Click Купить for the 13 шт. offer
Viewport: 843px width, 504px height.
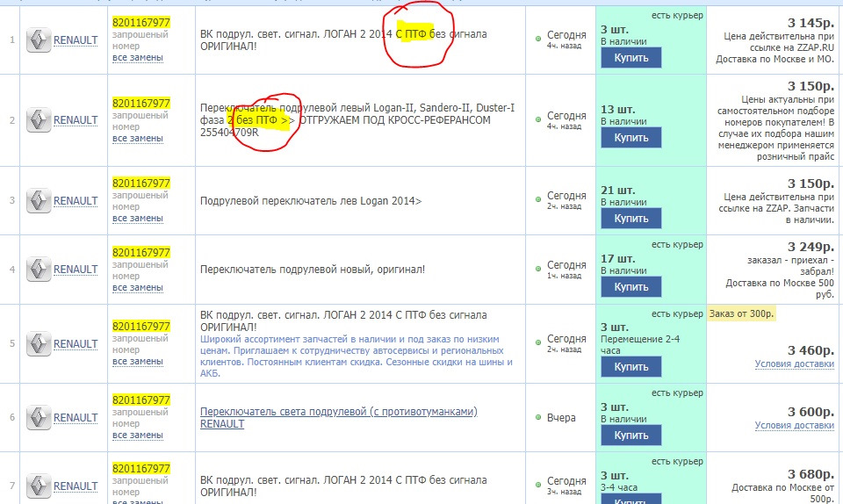pyautogui.click(x=630, y=138)
